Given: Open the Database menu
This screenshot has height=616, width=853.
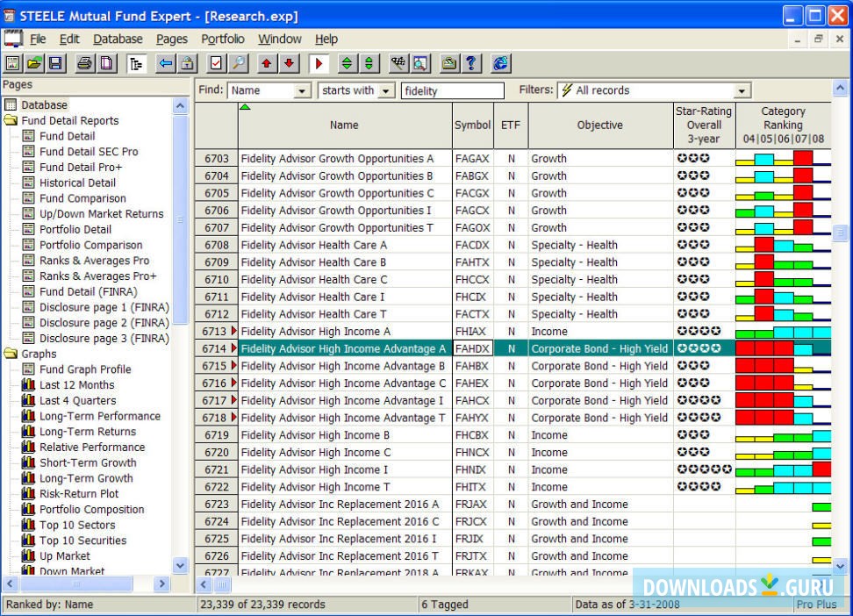Looking at the screenshot, I should 118,39.
